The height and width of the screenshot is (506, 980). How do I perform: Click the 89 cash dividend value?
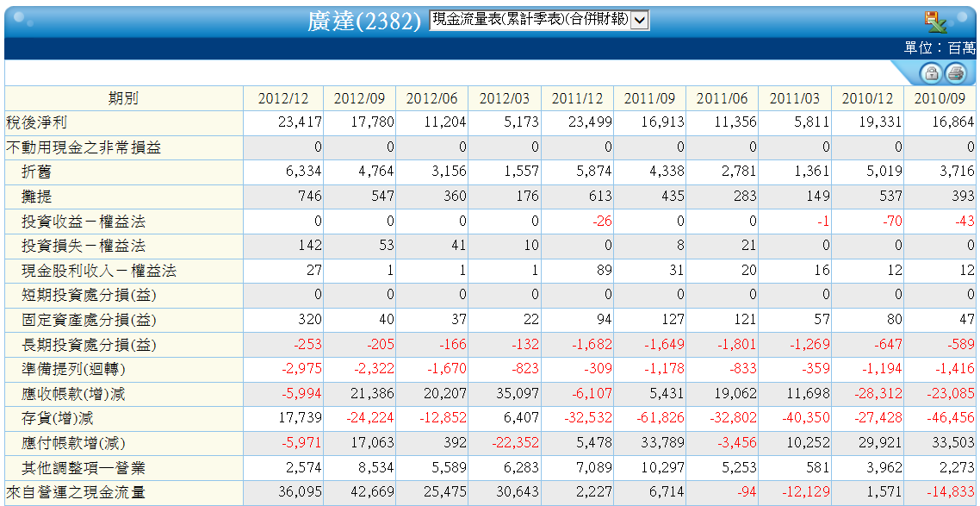click(x=605, y=270)
